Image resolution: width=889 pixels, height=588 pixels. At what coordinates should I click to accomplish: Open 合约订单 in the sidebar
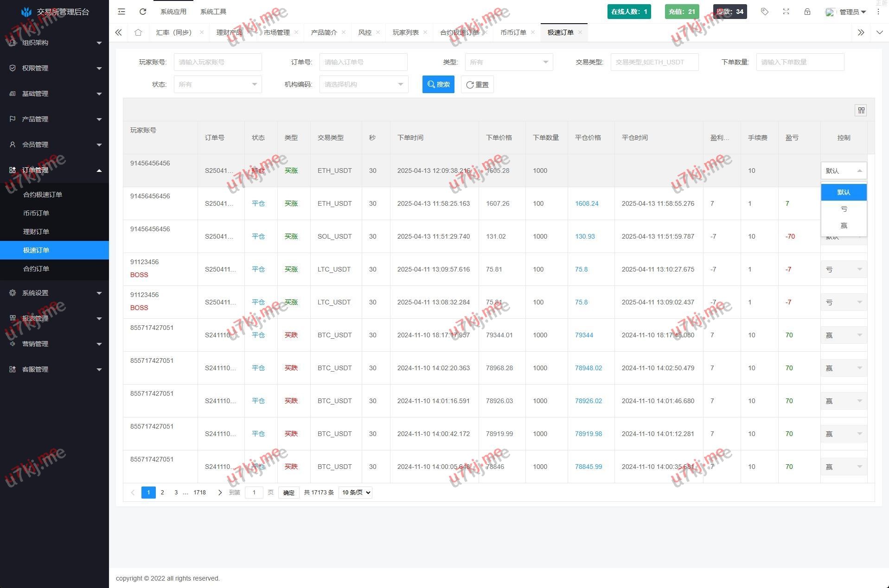point(36,269)
